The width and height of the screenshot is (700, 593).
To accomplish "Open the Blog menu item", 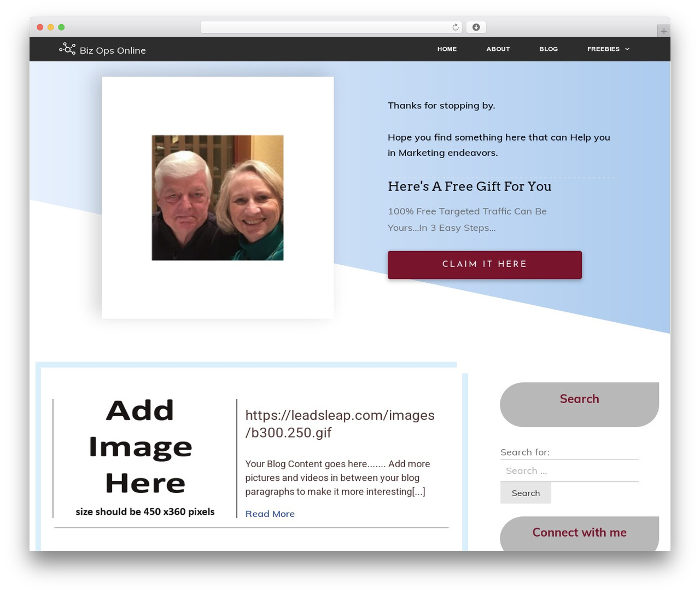I will pyautogui.click(x=549, y=49).
